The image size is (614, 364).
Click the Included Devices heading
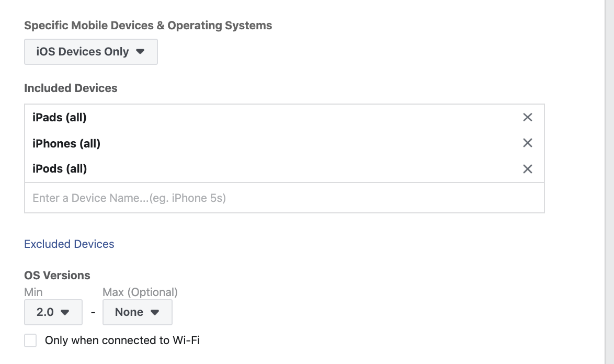click(71, 88)
